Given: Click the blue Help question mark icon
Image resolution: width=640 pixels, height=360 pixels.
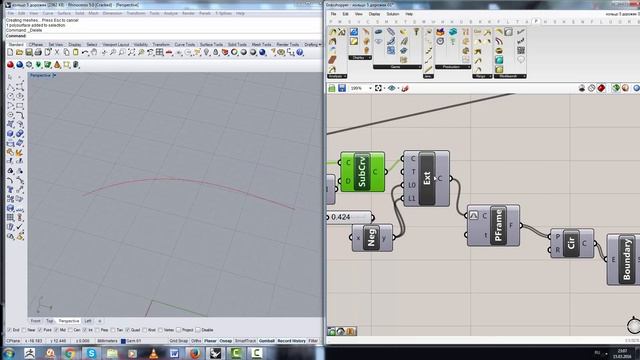Looking at the screenshot, I should click(300, 52).
